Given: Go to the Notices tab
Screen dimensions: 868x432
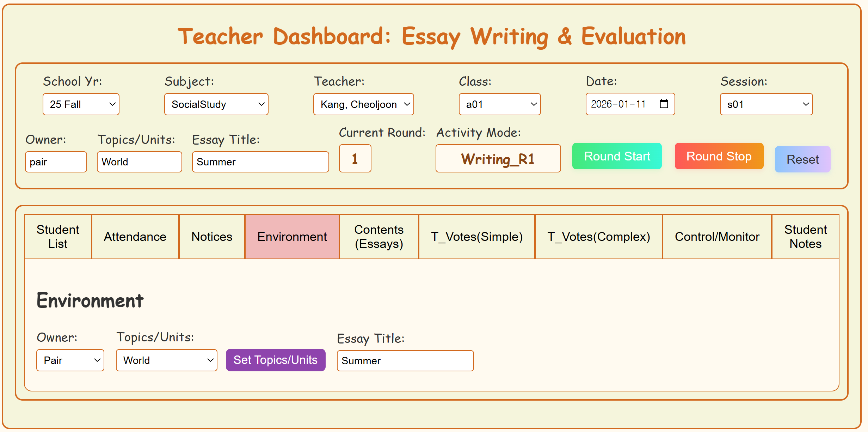Looking at the screenshot, I should pyautogui.click(x=212, y=237).
